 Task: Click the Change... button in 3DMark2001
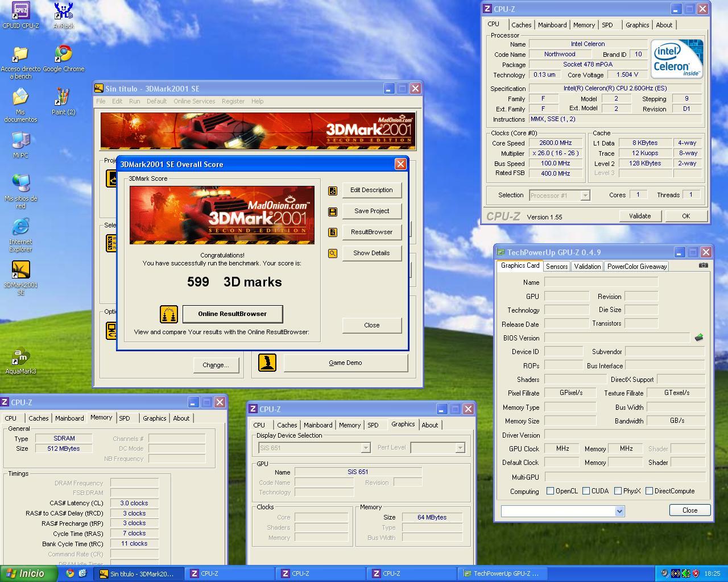coord(216,365)
